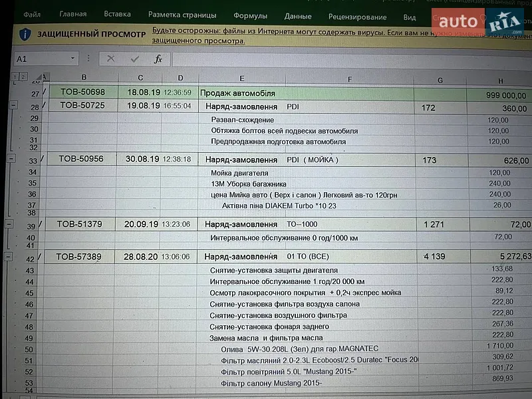The height and width of the screenshot is (399, 532).
Task: Click the Protected View shield icon
Action: click(x=25, y=34)
